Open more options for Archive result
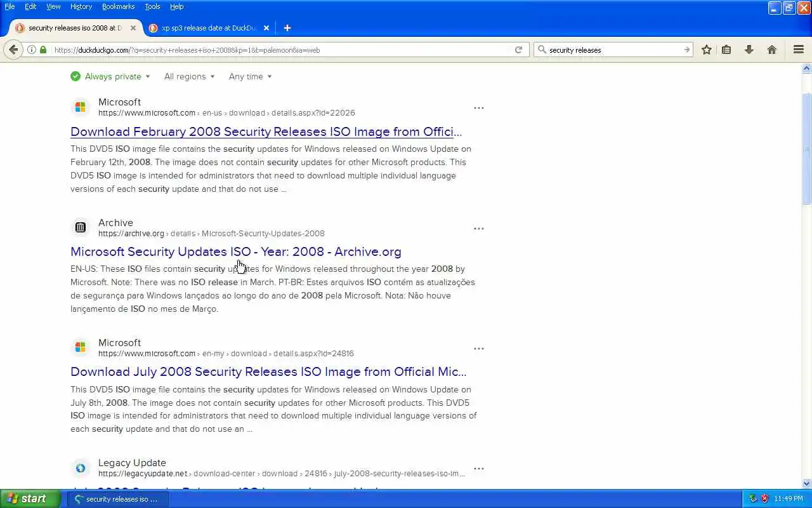This screenshot has width=812, height=508. pos(479,228)
